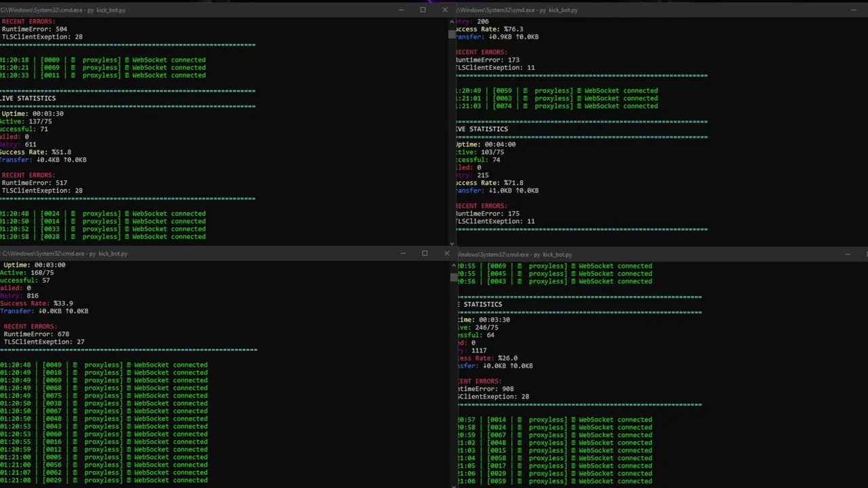Minimize the bottom-left kick_bot.py cmd window
The height and width of the screenshot is (488, 868).
[403, 253]
